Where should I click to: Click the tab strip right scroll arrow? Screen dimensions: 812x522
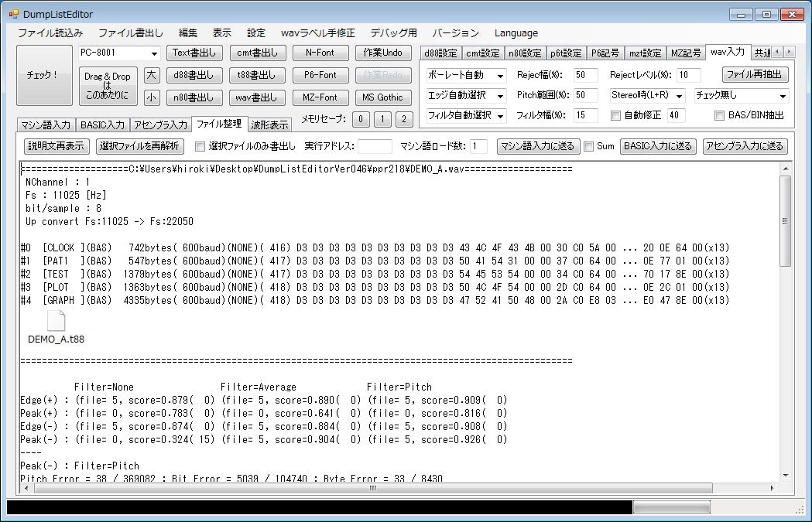[x=790, y=52]
